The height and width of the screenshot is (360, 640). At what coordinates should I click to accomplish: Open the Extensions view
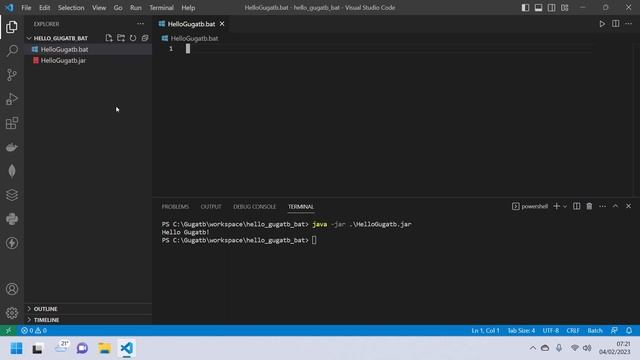pyautogui.click(x=12, y=123)
